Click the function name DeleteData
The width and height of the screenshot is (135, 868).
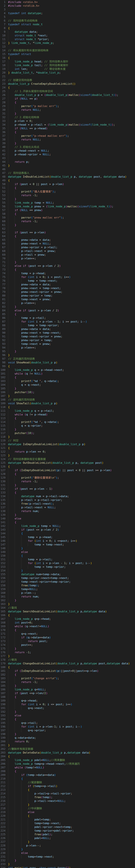click(31, 752)
